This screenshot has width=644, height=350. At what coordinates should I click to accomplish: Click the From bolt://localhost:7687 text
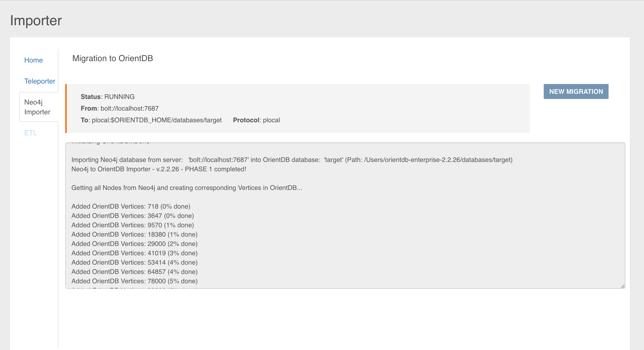[120, 108]
